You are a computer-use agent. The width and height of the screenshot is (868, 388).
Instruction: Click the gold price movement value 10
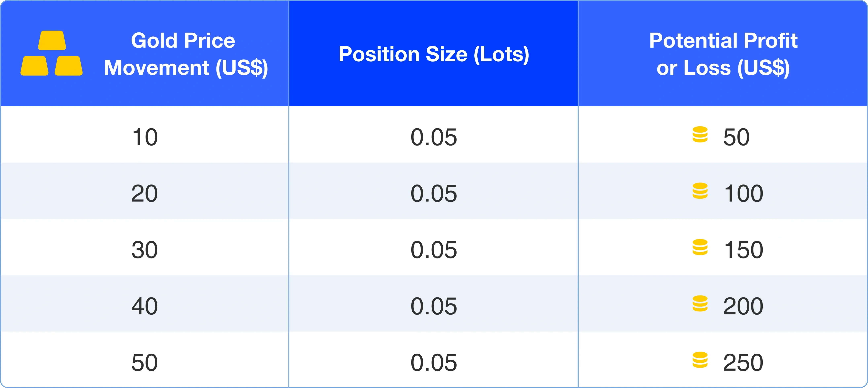[x=145, y=137]
